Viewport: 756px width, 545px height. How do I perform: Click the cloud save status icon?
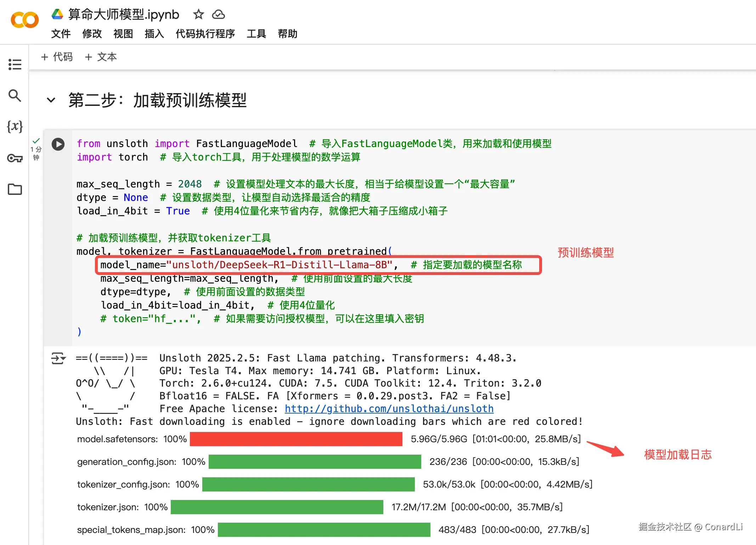tap(218, 15)
